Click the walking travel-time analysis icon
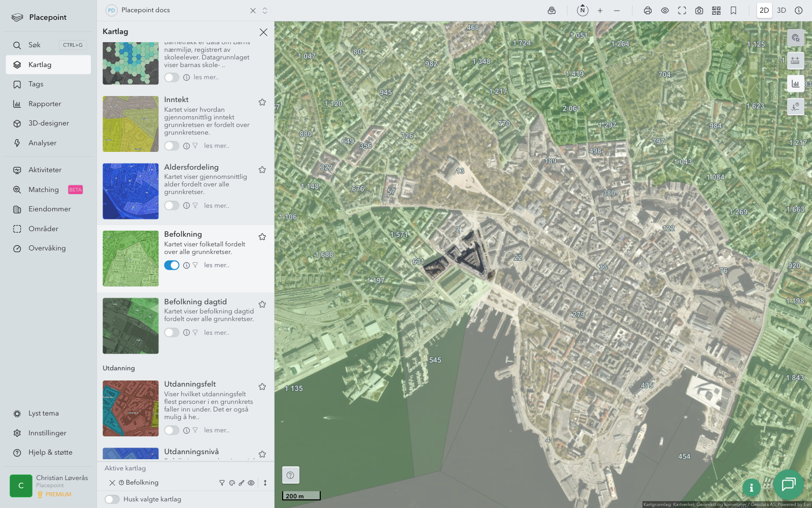 coord(795,107)
